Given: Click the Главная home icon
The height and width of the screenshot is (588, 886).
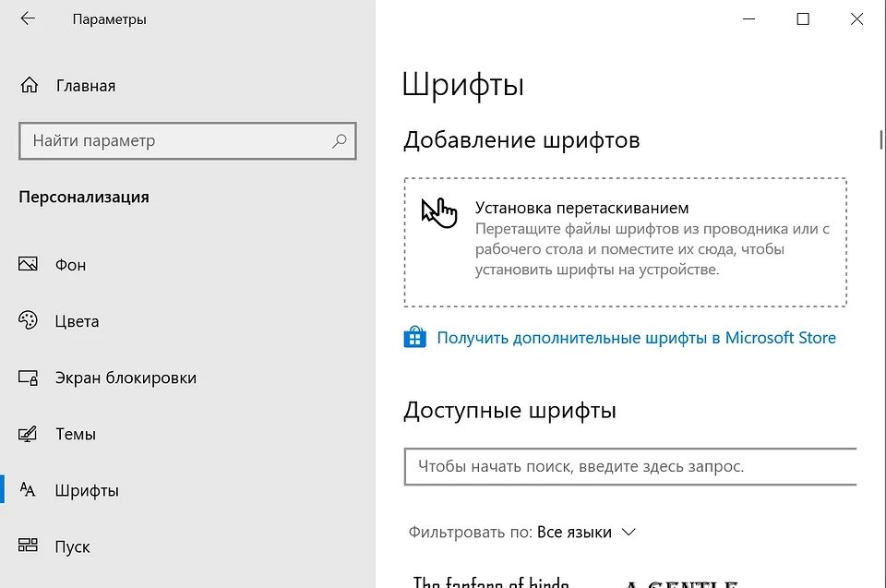Looking at the screenshot, I should [x=28, y=85].
